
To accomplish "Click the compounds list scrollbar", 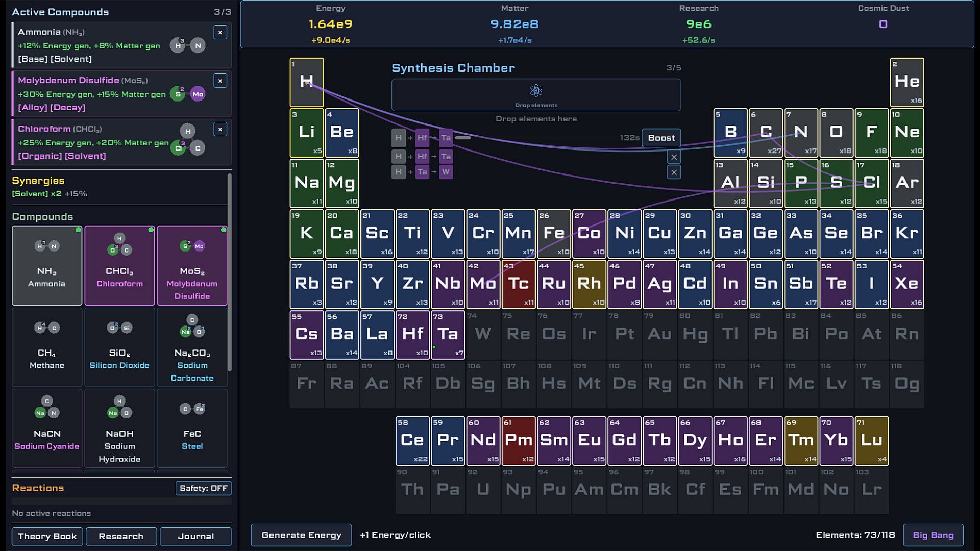I will [x=229, y=273].
